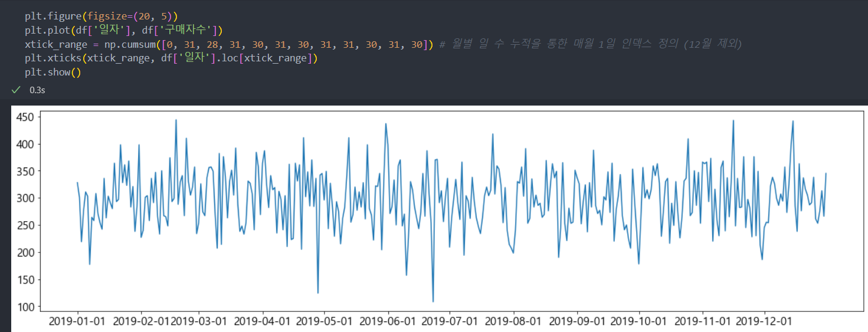Viewport: 868px width, 332px height.
Task: Click the 2019-04-01 x-axis label
Action: tap(262, 321)
